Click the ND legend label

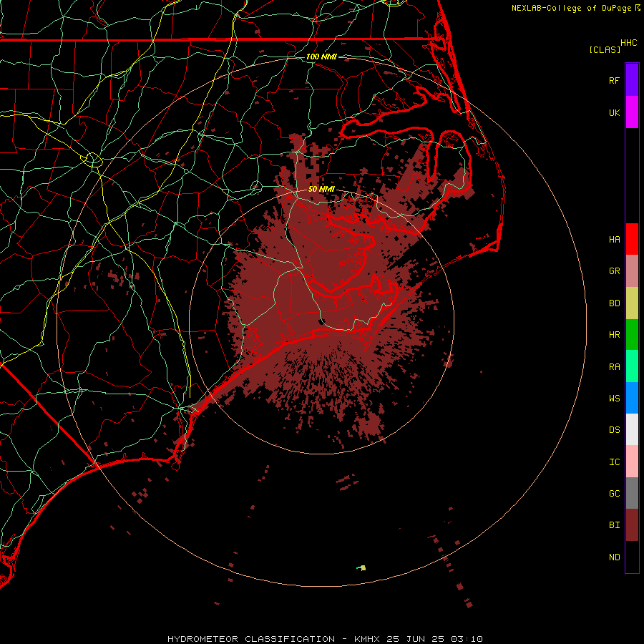point(614,557)
